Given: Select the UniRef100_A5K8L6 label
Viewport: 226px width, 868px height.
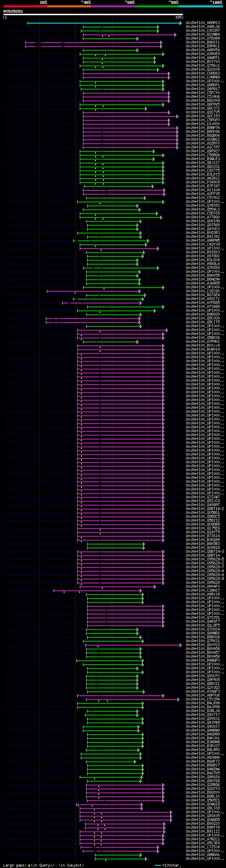Looking at the screenshot, I should click(203, 264).
